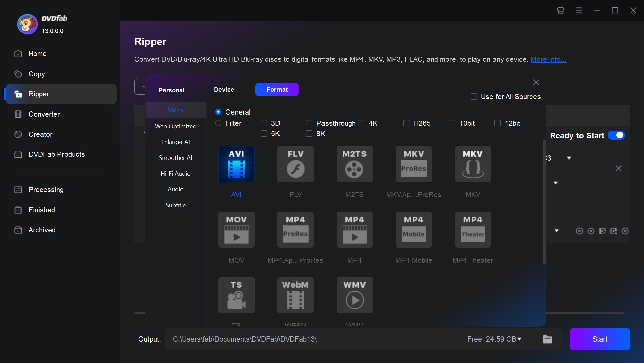
Task: Enable the Use for All Sources checkbox
Action: tap(474, 96)
